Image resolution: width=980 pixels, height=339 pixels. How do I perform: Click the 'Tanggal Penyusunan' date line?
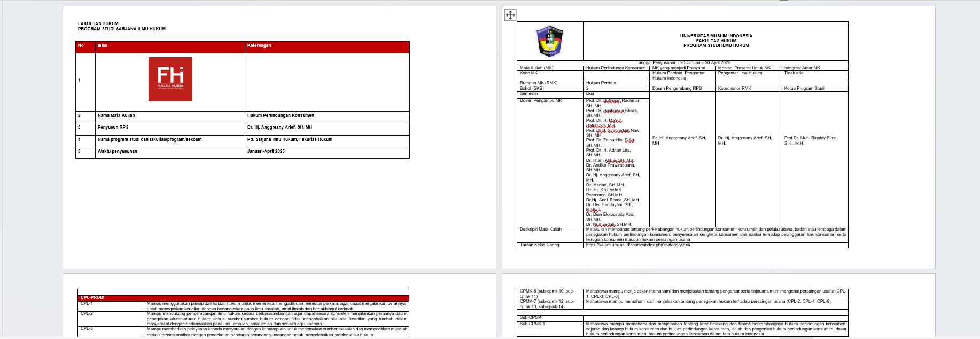(x=683, y=63)
